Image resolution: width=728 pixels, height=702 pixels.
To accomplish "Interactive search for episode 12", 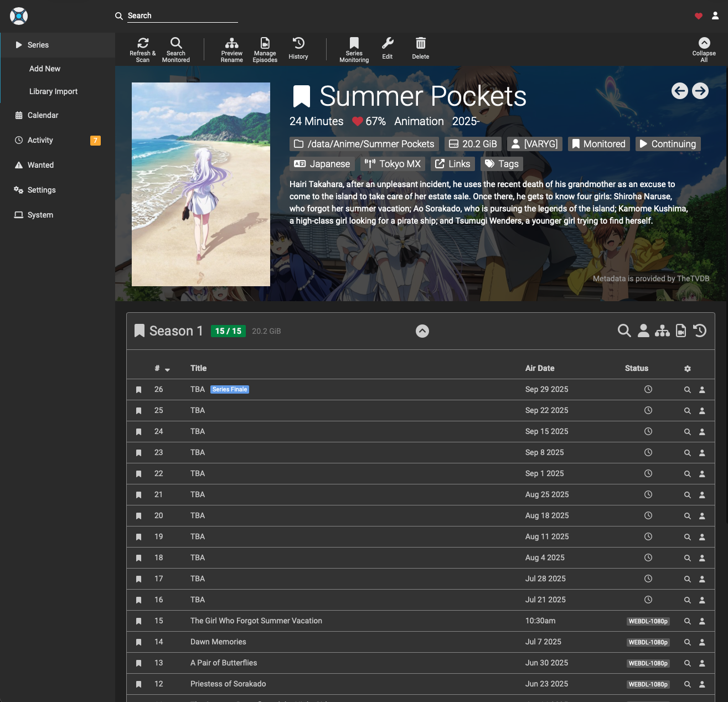I will coord(702,684).
